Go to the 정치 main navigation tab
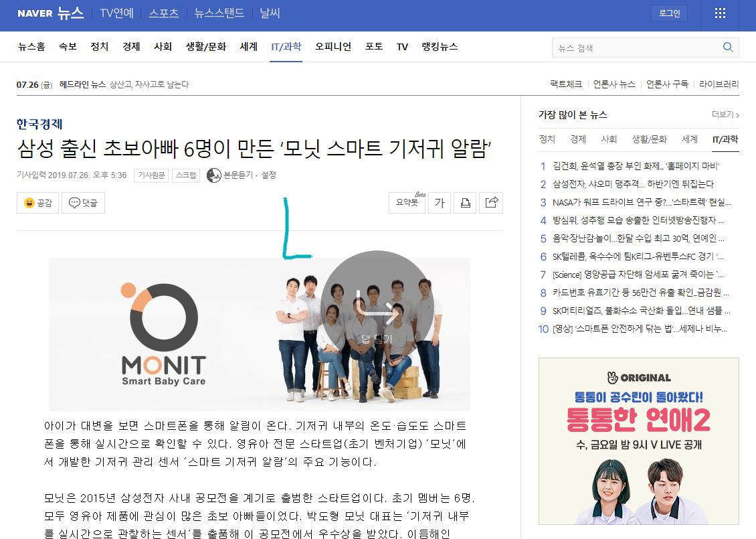 point(99,47)
